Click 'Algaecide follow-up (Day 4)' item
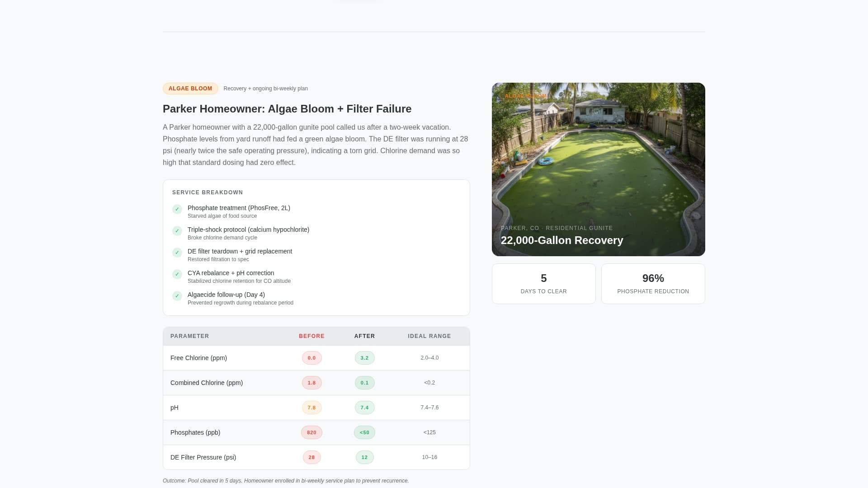Viewport: 868px width, 488px height. pyautogui.click(x=226, y=295)
